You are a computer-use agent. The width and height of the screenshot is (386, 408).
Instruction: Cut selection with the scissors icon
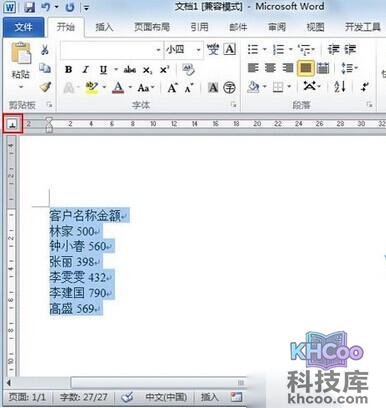click(x=45, y=50)
